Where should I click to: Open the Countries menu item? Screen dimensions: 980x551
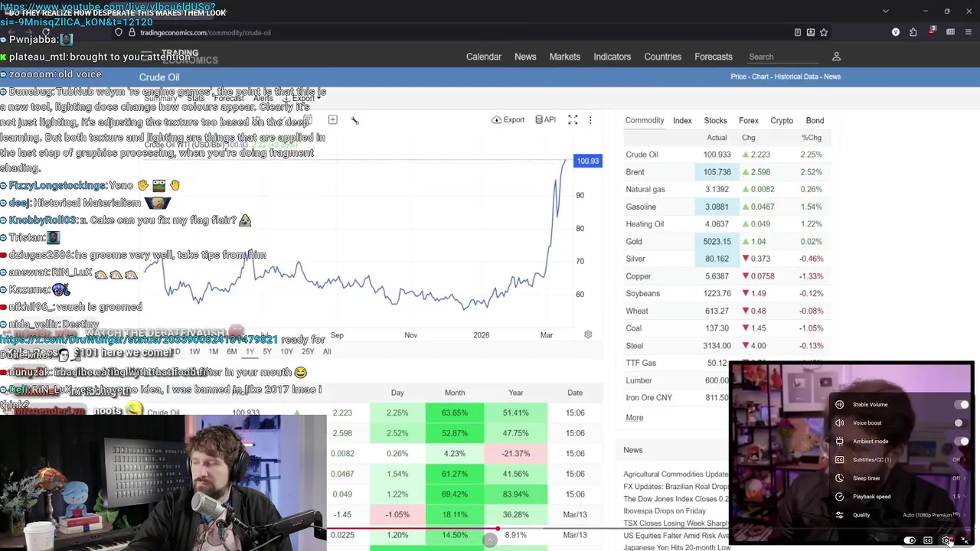663,57
